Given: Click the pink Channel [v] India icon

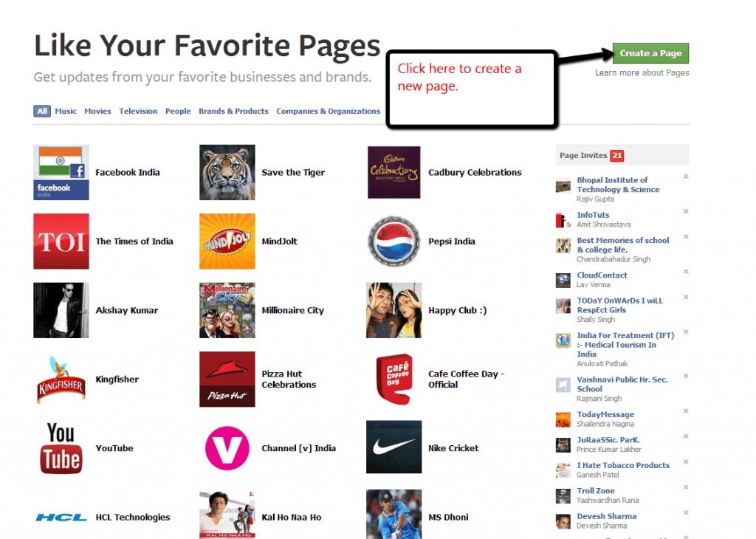Looking at the screenshot, I should [x=227, y=447].
